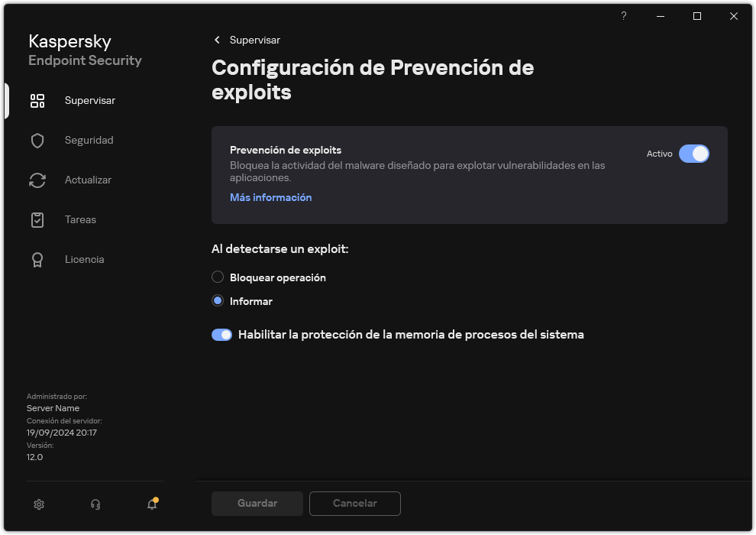This screenshot has width=756, height=535.
Task: Open the Supervisar section icon
Action: (37, 100)
